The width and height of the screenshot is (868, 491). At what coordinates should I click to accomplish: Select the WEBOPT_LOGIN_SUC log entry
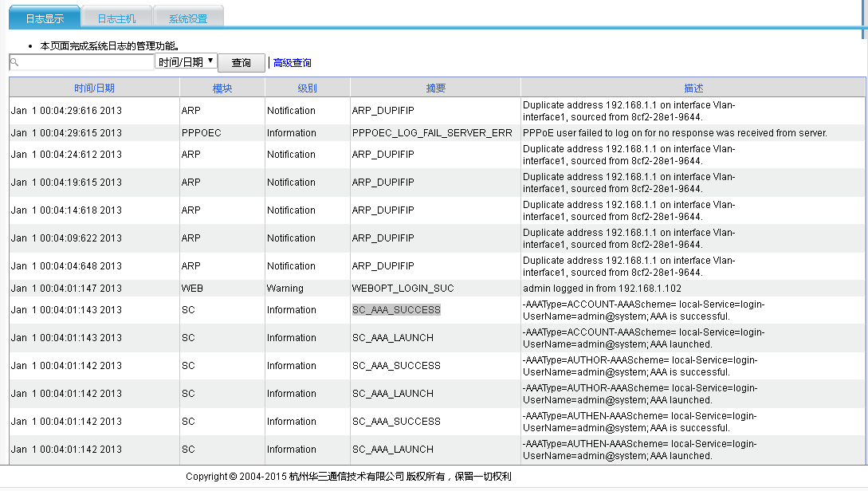pyautogui.click(x=403, y=289)
